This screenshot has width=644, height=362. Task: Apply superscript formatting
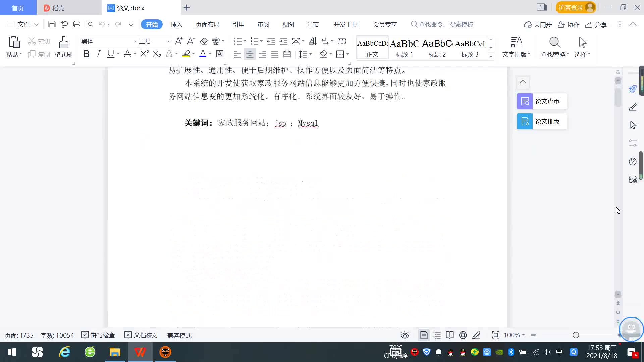coord(144,54)
